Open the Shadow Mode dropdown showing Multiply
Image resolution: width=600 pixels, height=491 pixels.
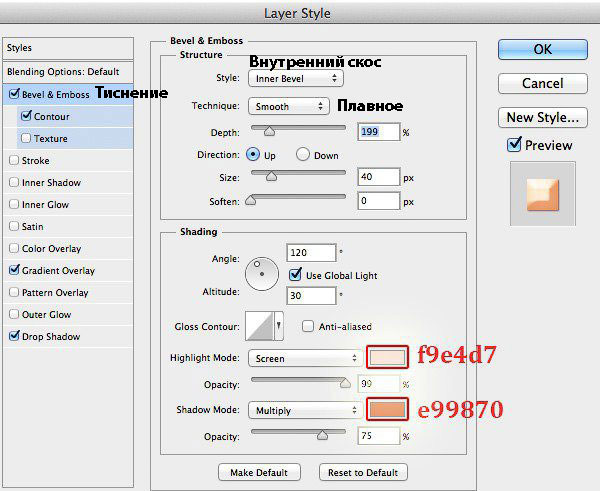coord(305,410)
